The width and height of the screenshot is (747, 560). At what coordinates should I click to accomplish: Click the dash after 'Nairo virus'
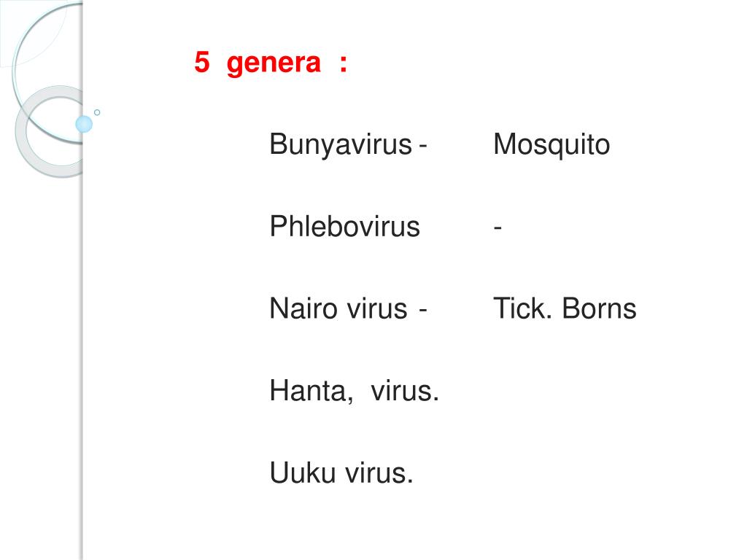(423, 311)
